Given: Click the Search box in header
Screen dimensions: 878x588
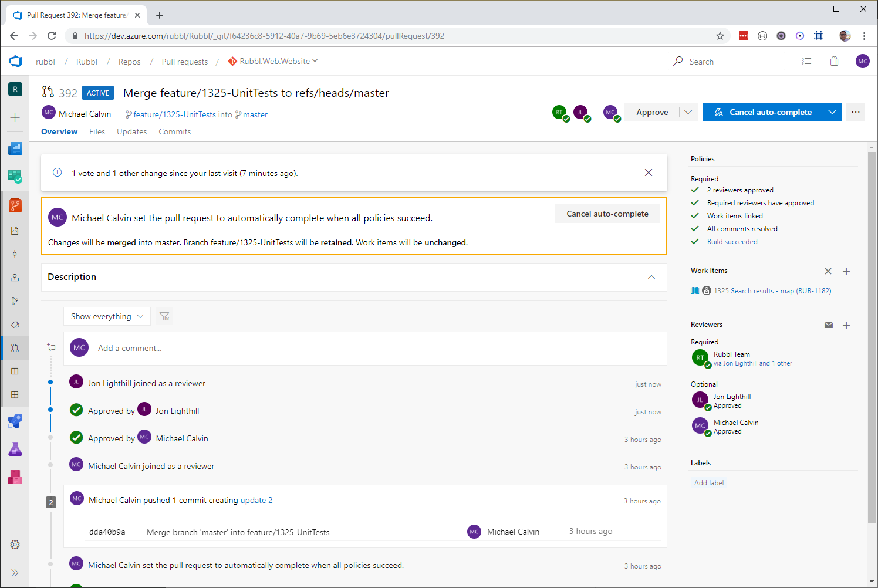Looking at the screenshot, I should pos(727,61).
